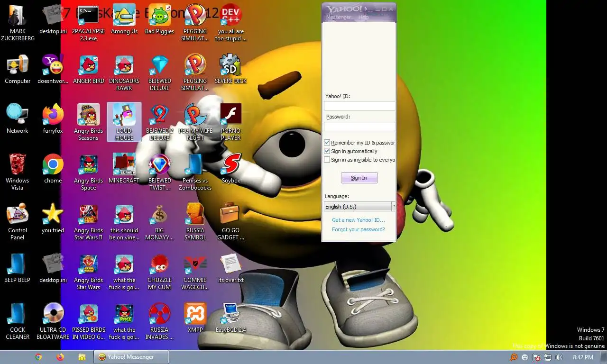This screenshot has height=364, width=607.
Task: Check Sign in as invisible to everyone
Action: click(327, 160)
